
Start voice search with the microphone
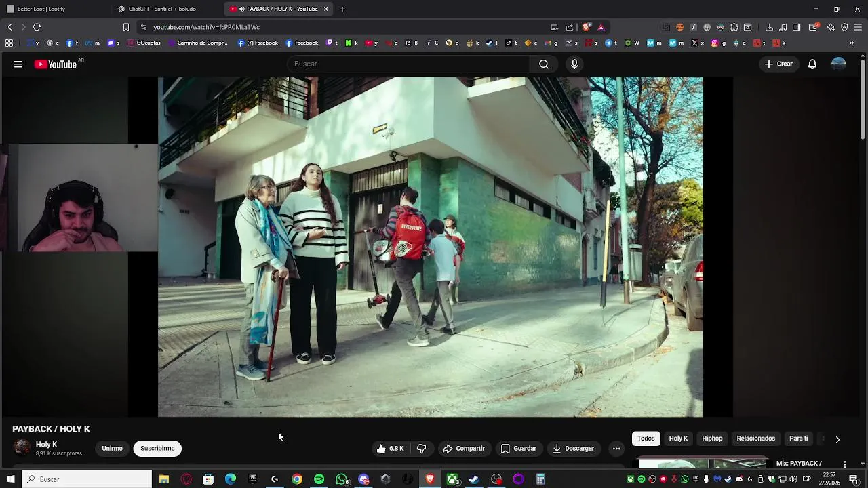click(574, 64)
